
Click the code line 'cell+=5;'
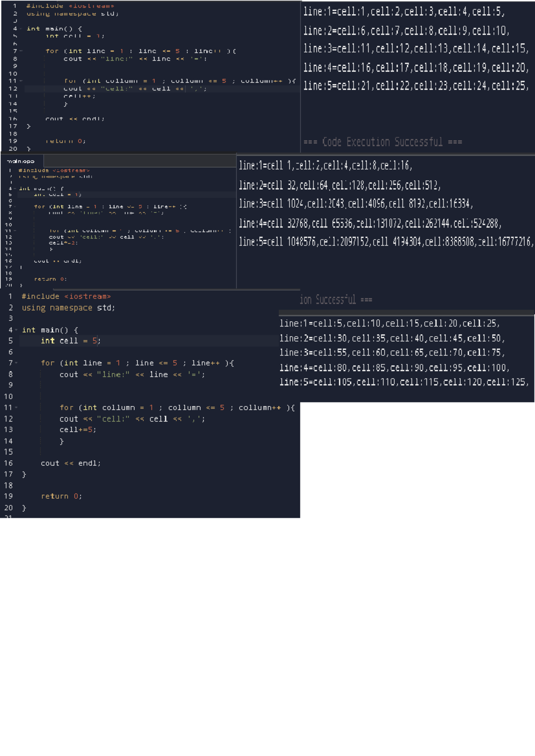pyautogui.click(x=78, y=430)
